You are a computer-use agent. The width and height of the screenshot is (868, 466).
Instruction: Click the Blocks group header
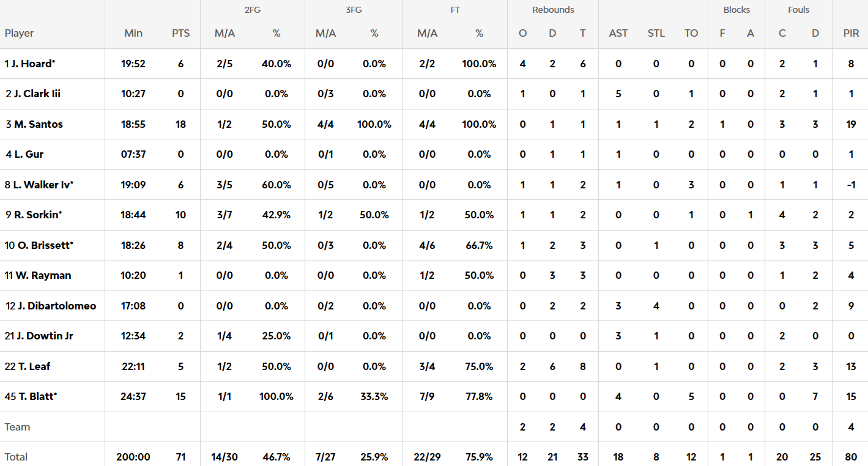point(736,10)
